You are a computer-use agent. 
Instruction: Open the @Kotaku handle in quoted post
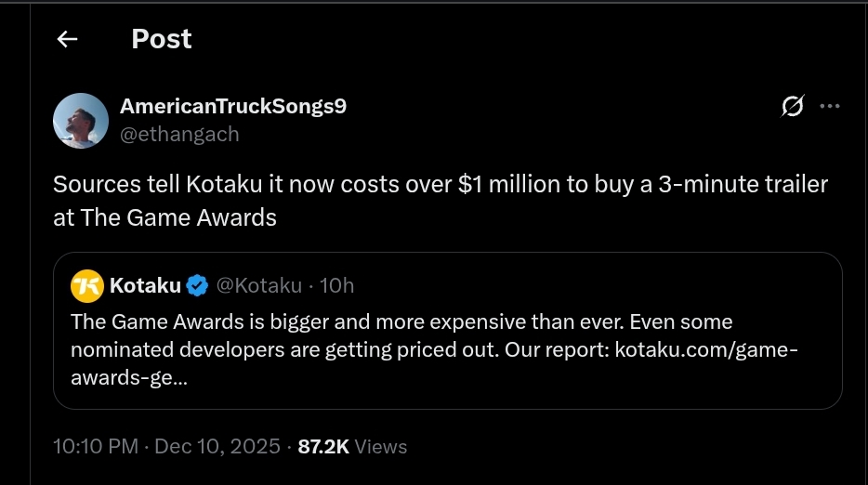click(258, 285)
